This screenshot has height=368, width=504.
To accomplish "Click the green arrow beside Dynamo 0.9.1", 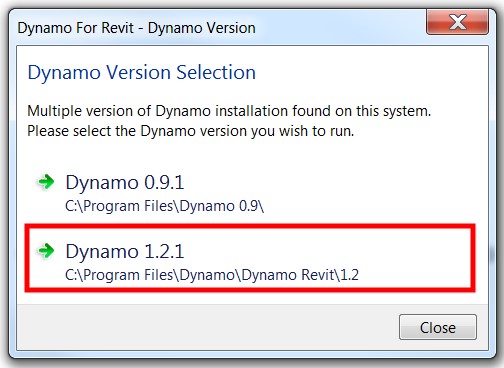I will [46, 182].
